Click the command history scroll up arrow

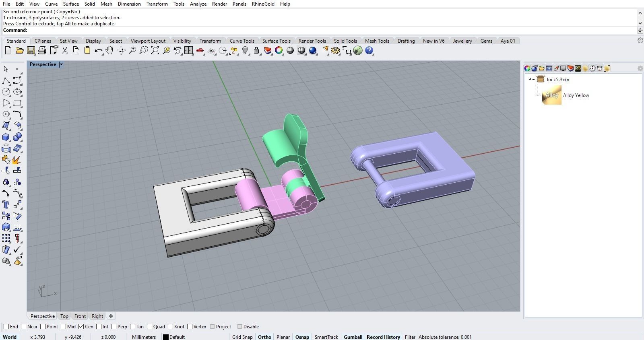tap(640, 12)
